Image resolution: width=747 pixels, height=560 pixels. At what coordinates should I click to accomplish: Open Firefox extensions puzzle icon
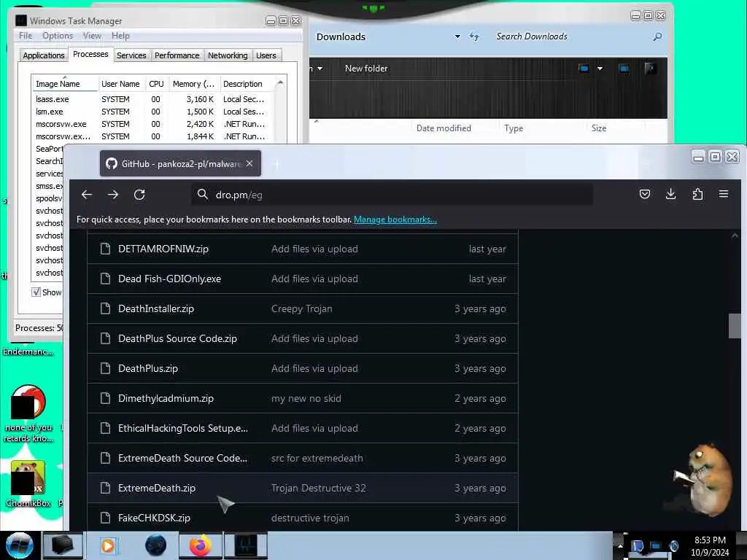click(x=697, y=194)
